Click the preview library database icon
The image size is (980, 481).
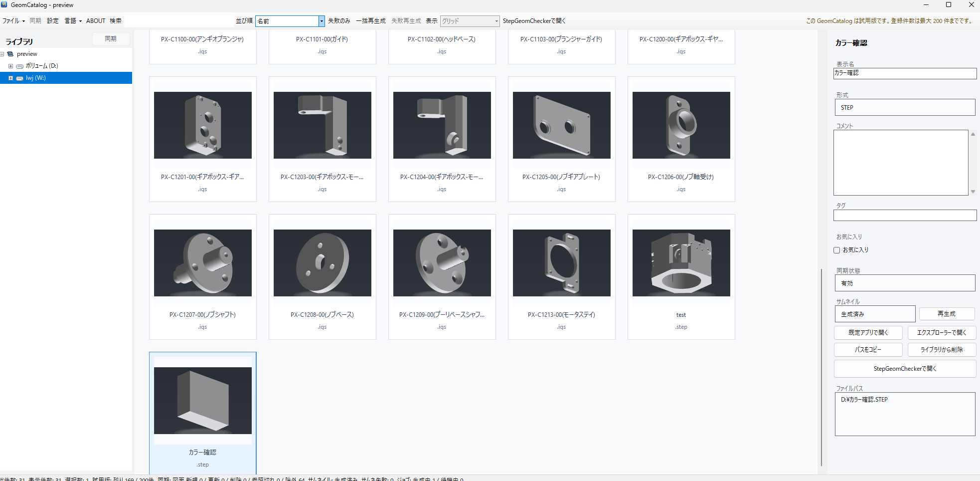click(x=10, y=53)
